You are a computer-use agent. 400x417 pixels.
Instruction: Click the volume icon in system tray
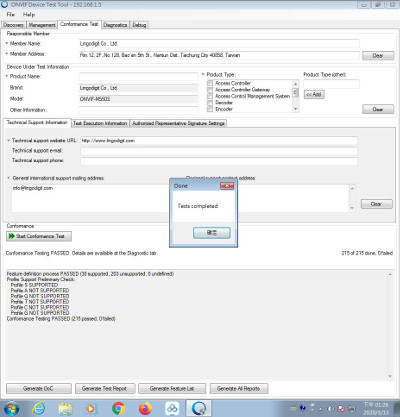click(331, 409)
